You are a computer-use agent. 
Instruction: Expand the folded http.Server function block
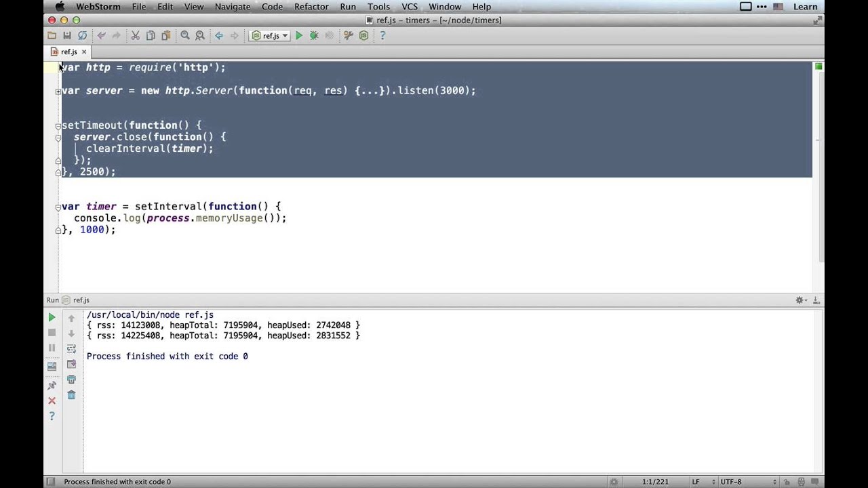coord(58,91)
